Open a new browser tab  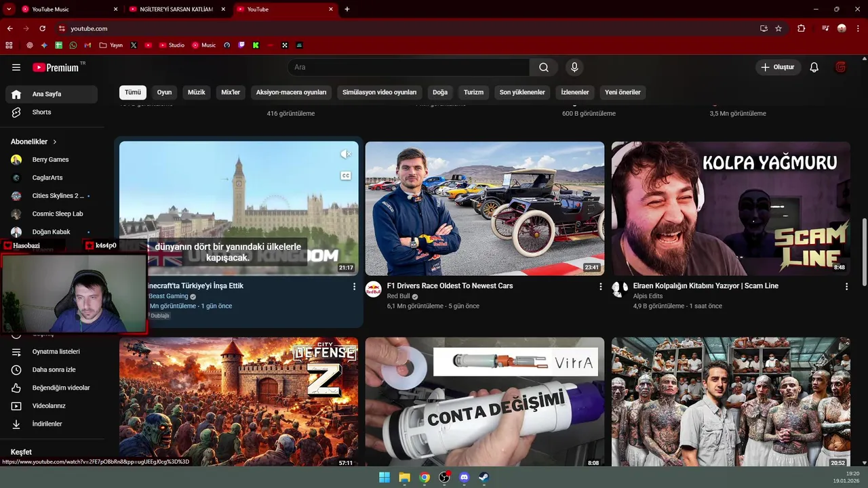[347, 9]
